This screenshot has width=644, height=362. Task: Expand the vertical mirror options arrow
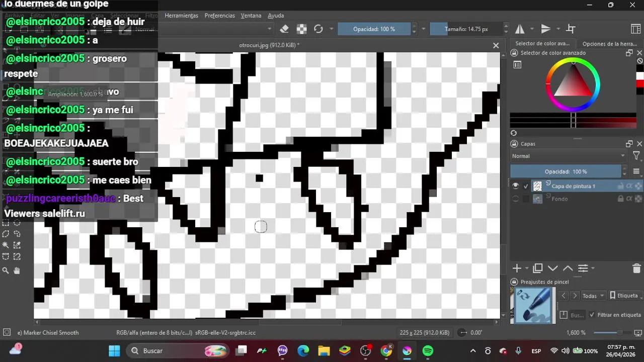[558, 29]
